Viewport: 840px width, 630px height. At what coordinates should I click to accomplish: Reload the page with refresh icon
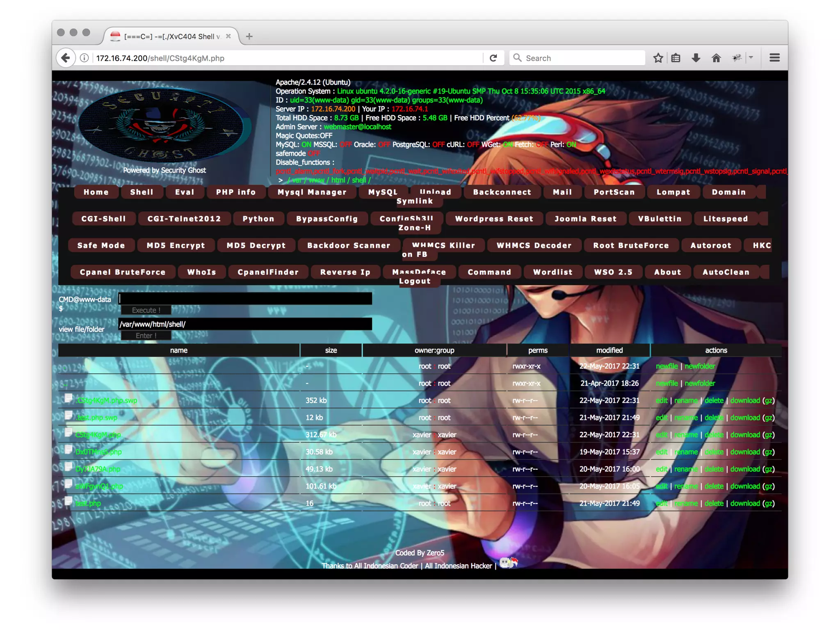[x=493, y=58]
